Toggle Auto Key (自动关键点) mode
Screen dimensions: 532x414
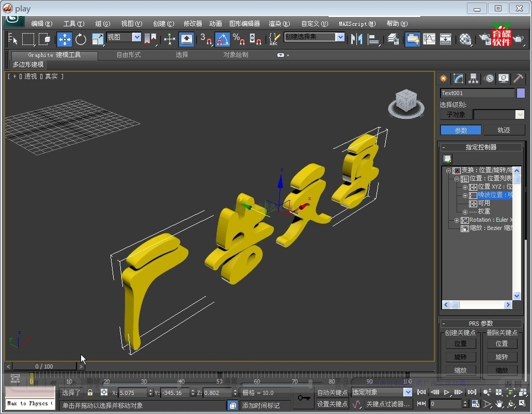click(x=332, y=393)
